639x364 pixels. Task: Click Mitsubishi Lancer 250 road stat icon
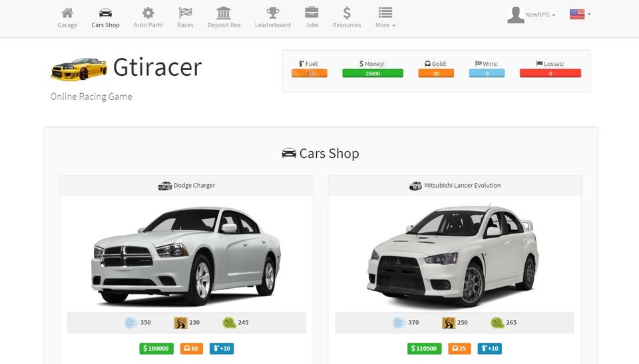pos(448,323)
